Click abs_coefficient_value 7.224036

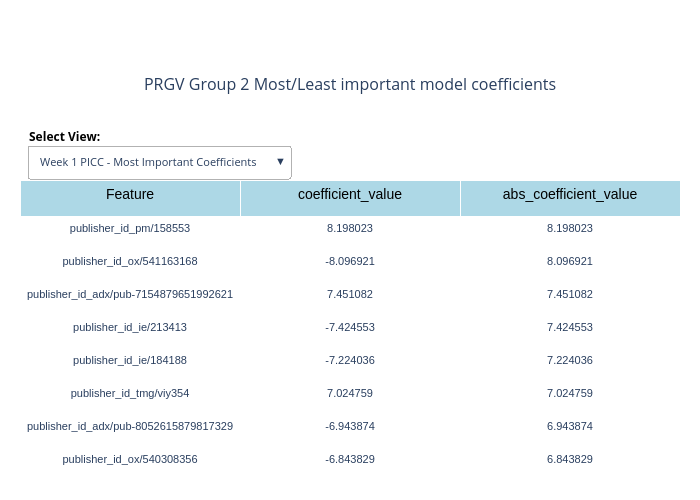coord(570,360)
